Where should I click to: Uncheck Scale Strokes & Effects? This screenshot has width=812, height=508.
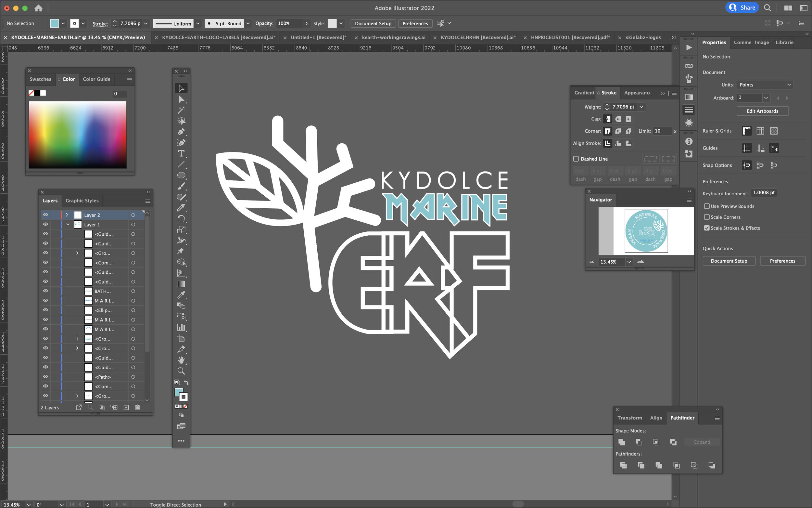(x=706, y=228)
